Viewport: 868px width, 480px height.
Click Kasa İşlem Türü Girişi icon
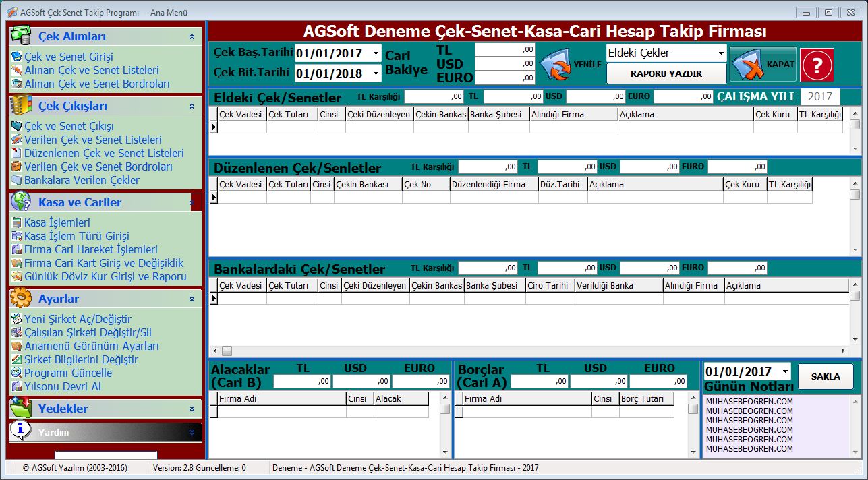coord(17,237)
